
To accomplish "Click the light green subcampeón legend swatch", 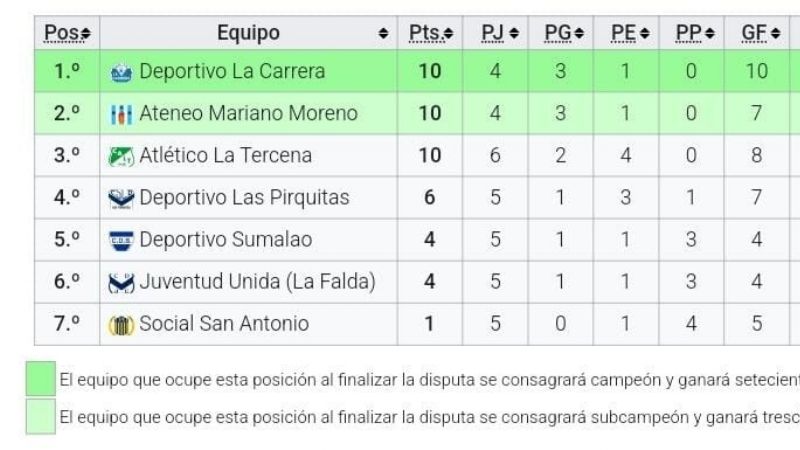I will (40, 416).
